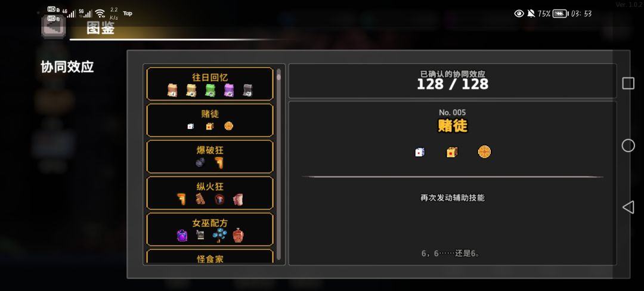
Task: Click the purple bag icon in 往日回忆
Action: pos(229,90)
